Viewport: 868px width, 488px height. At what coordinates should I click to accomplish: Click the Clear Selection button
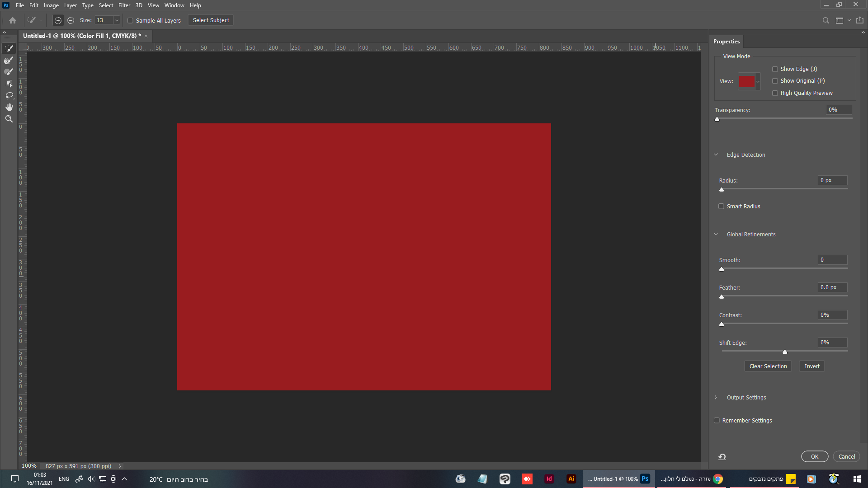tap(768, 366)
